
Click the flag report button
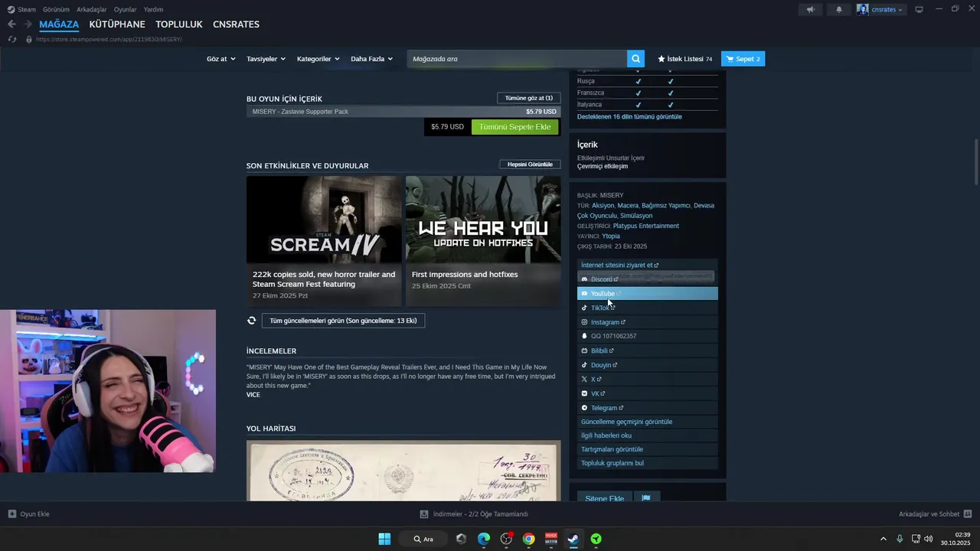(x=646, y=498)
